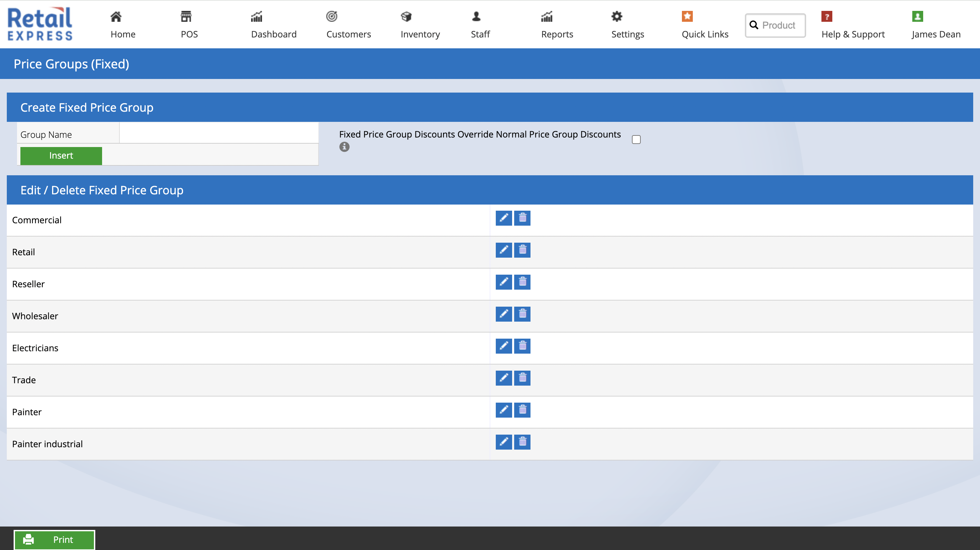
Task: Click the Create Fixed Price Group header
Action: coord(87,107)
